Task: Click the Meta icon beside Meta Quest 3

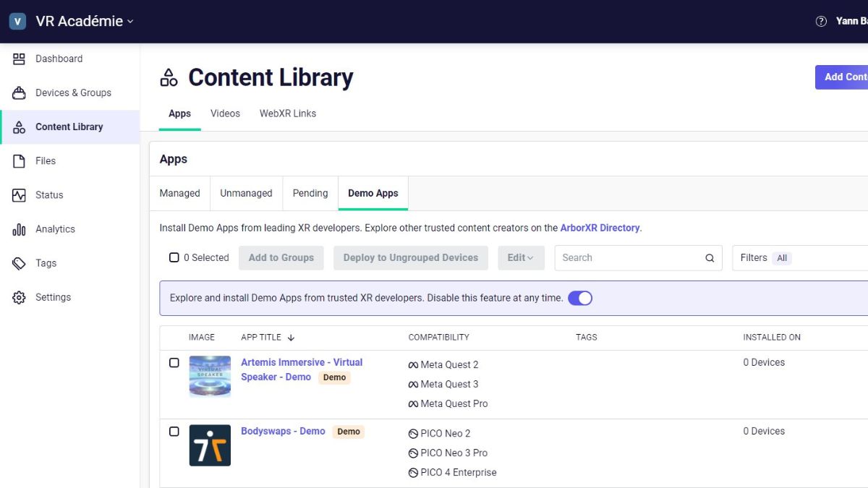Action: [x=413, y=385]
